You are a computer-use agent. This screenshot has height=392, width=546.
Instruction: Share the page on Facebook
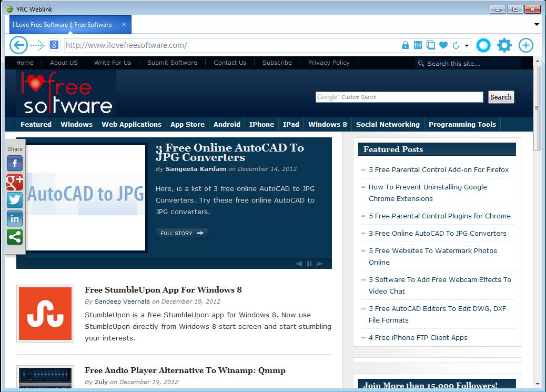pyautogui.click(x=15, y=163)
